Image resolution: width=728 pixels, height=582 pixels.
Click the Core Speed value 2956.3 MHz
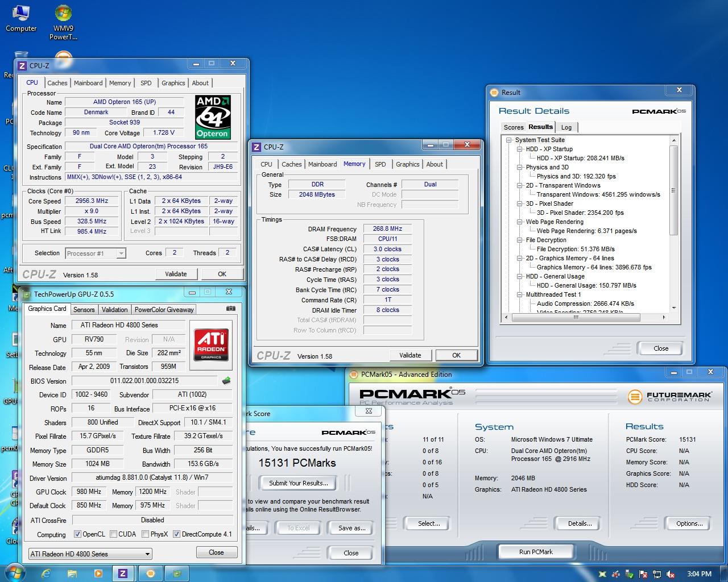click(x=92, y=201)
